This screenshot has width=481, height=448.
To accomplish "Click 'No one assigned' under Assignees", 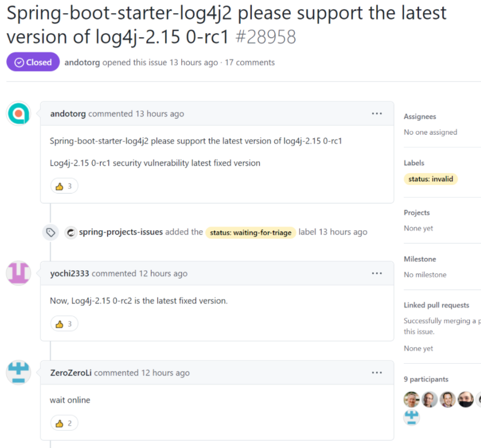I will pos(430,132).
